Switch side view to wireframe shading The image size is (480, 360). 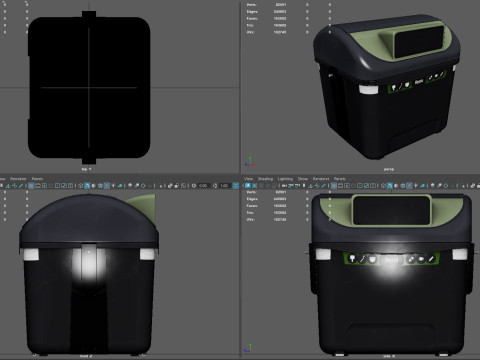(x=383, y=186)
